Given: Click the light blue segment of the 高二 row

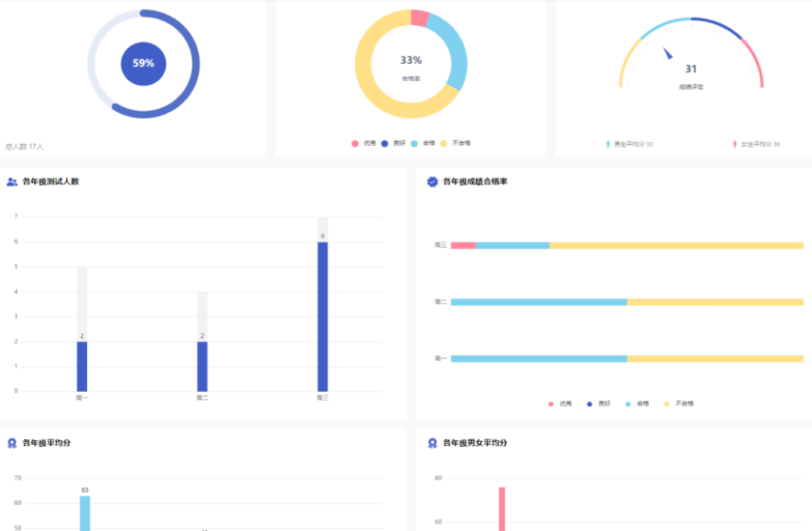Looking at the screenshot, I should point(539,302).
